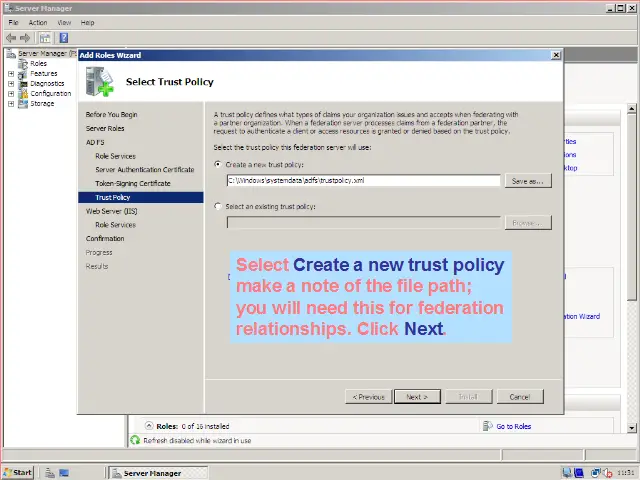Click scroll down arrow in Server Manager pane

631,428
